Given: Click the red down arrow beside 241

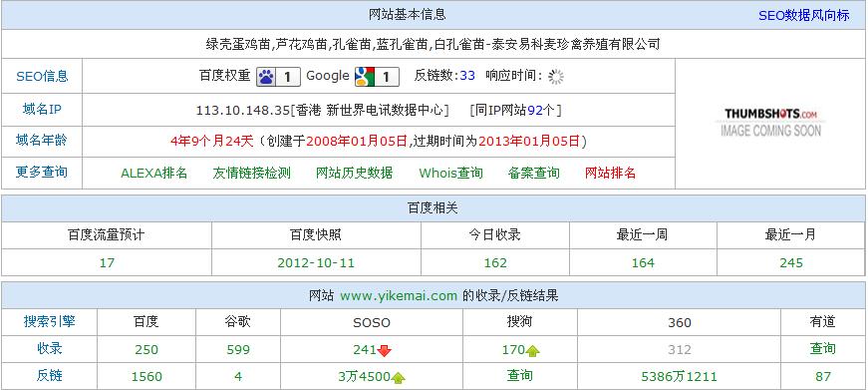Looking at the screenshot, I should click(x=385, y=350).
